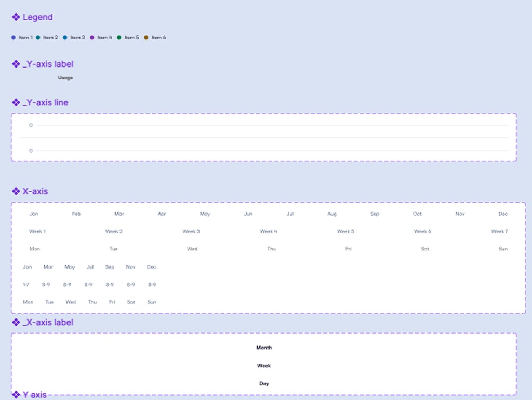Click 'Mar' next to 'Jan' in compact row

point(48,267)
